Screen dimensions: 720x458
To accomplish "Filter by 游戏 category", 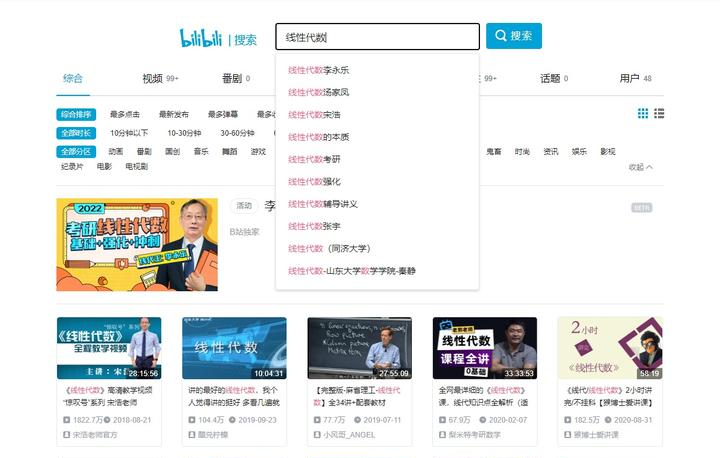I will click(x=258, y=152).
